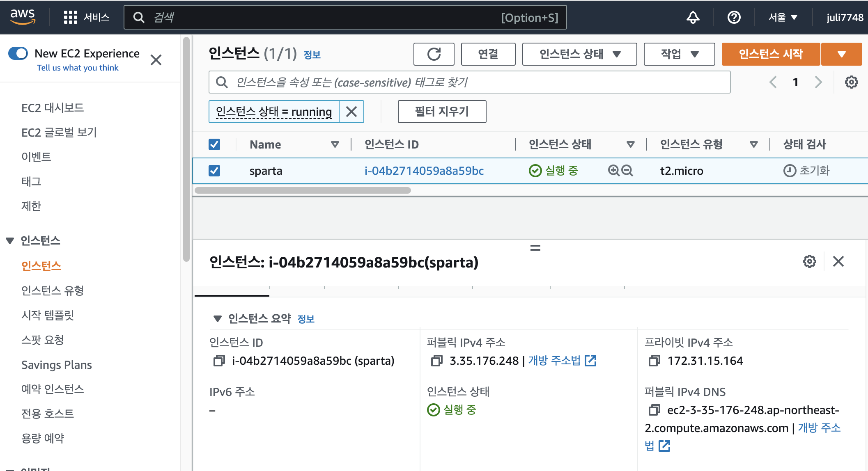
Task: Close the New EC2 Experience banner
Action: coord(156,60)
